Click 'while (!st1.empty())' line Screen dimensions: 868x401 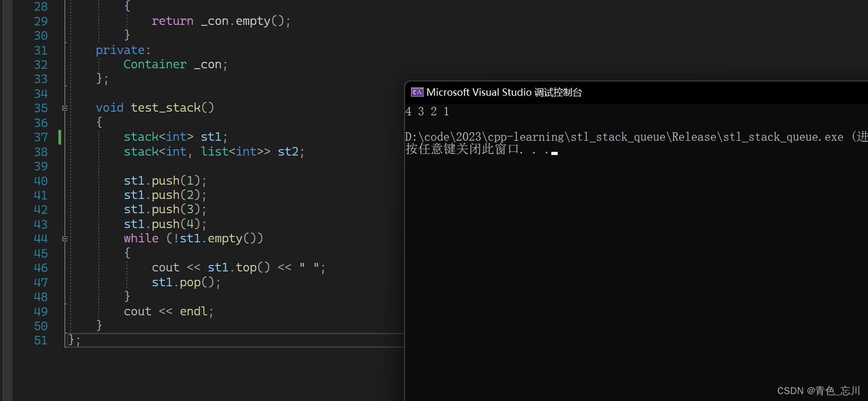193,239
